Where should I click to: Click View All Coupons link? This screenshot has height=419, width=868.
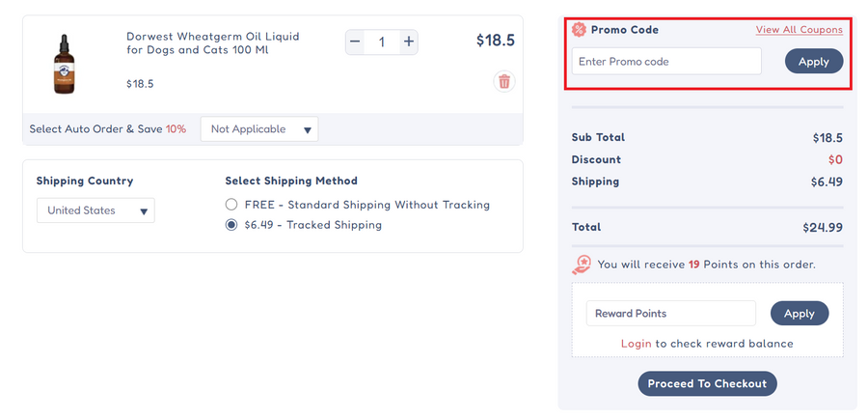pos(799,30)
